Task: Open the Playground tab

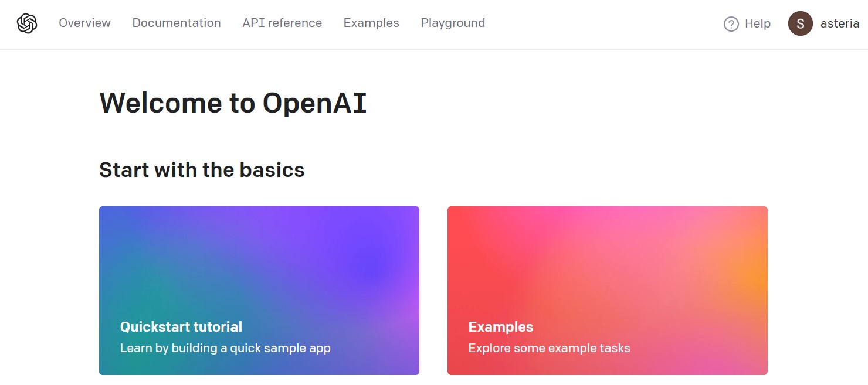Action: coord(453,23)
